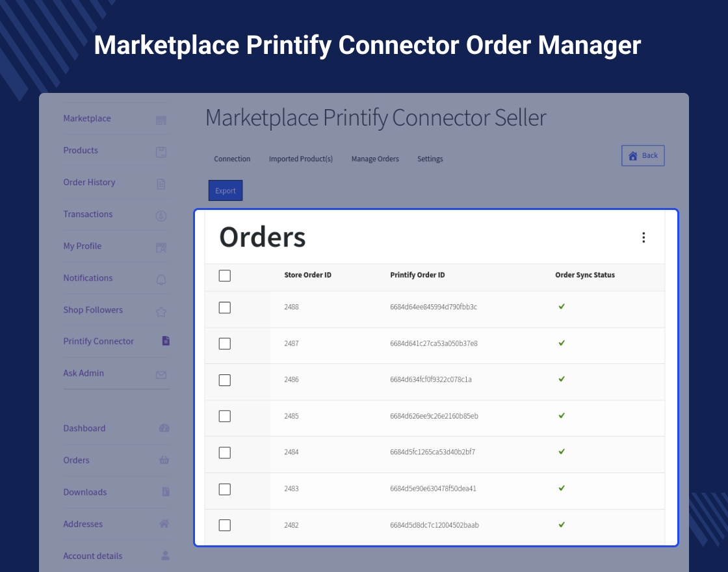Click the Transactions dollar icon
The width and height of the screenshot is (728, 572).
161,216
